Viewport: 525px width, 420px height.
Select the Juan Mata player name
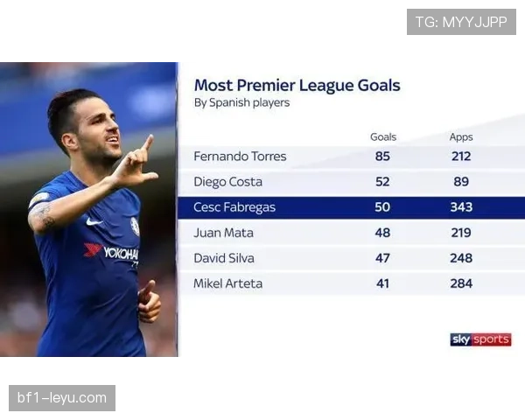click(x=223, y=233)
